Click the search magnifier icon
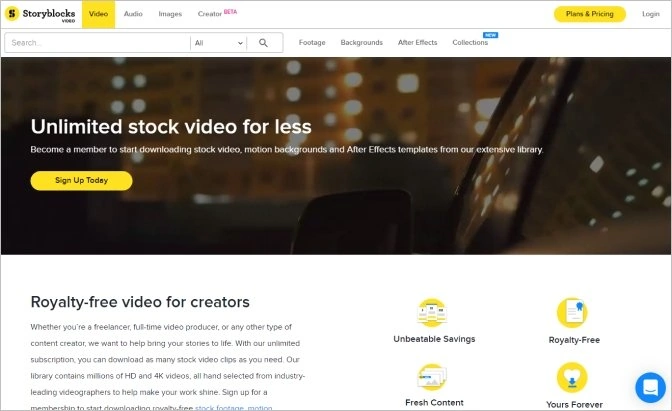The width and height of the screenshot is (672, 411). (x=263, y=43)
